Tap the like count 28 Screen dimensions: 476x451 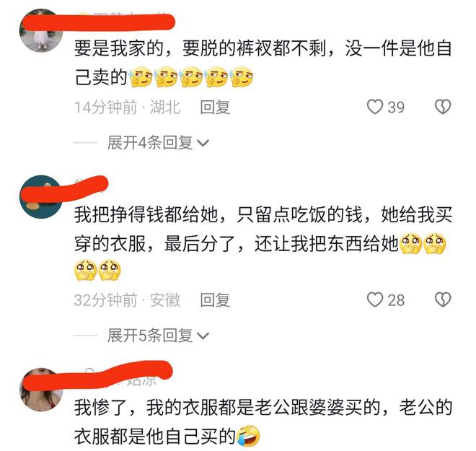[x=396, y=300]
